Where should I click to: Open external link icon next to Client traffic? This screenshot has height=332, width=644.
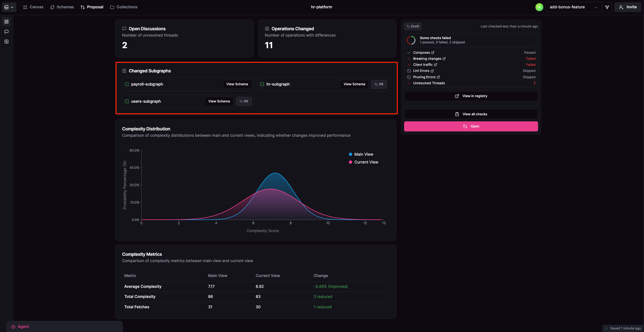click(435, 65)
